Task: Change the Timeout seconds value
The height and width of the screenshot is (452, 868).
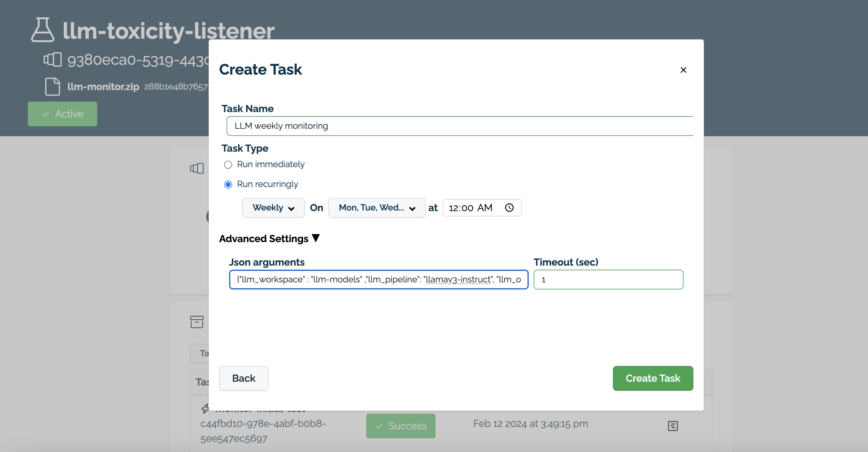Action: click(x=608, y=280)
